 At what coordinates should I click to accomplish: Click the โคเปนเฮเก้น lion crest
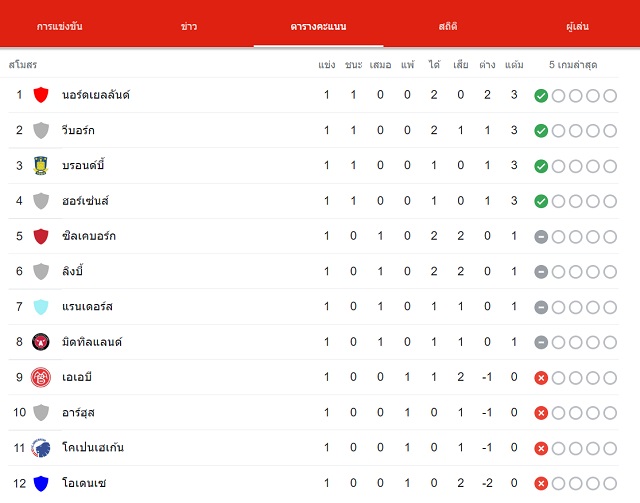(41, 447)
